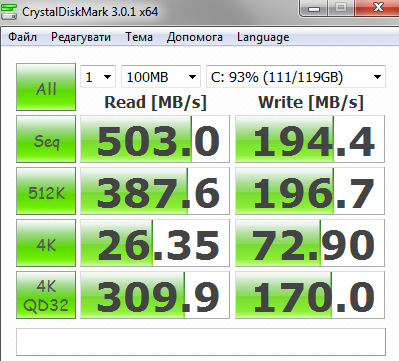The height and width of the screenshot is (361, 399).
Task: Click the 512K write result 196.7
Action: pyautogui.click(x=310, y=191)
